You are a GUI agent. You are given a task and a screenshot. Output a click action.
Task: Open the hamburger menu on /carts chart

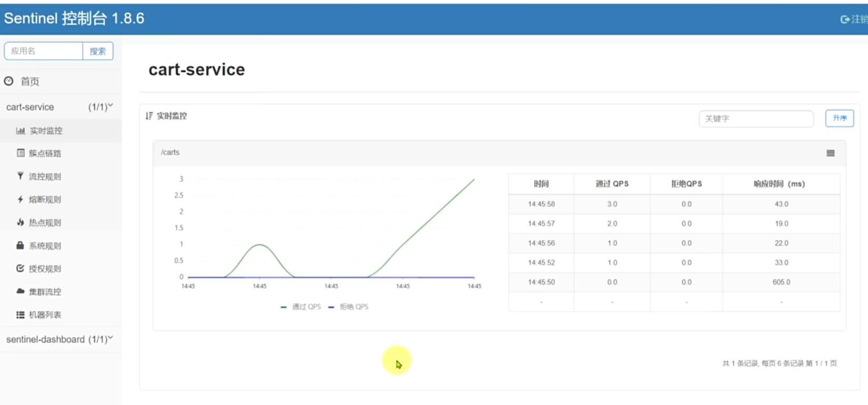coord(831,153)
